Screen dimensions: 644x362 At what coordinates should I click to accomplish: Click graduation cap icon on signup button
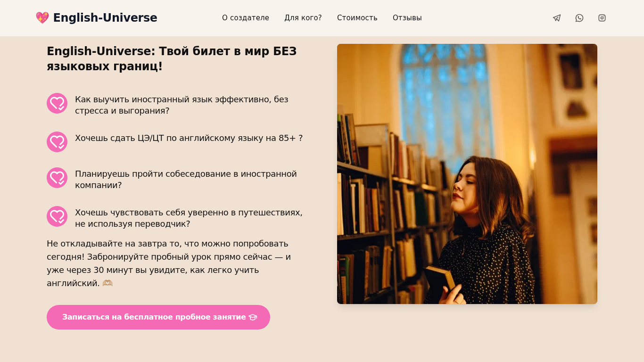253,317
